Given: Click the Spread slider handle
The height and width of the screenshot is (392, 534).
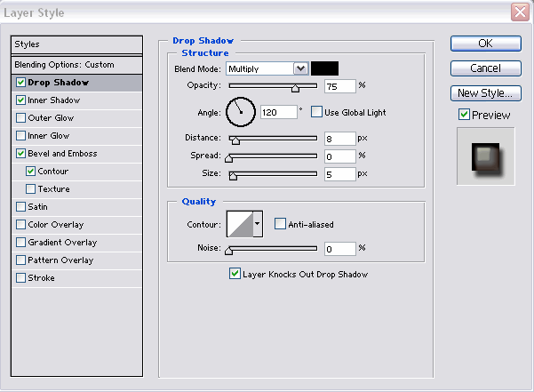Looking at the screenshot, I should click(x=229, y=158).
